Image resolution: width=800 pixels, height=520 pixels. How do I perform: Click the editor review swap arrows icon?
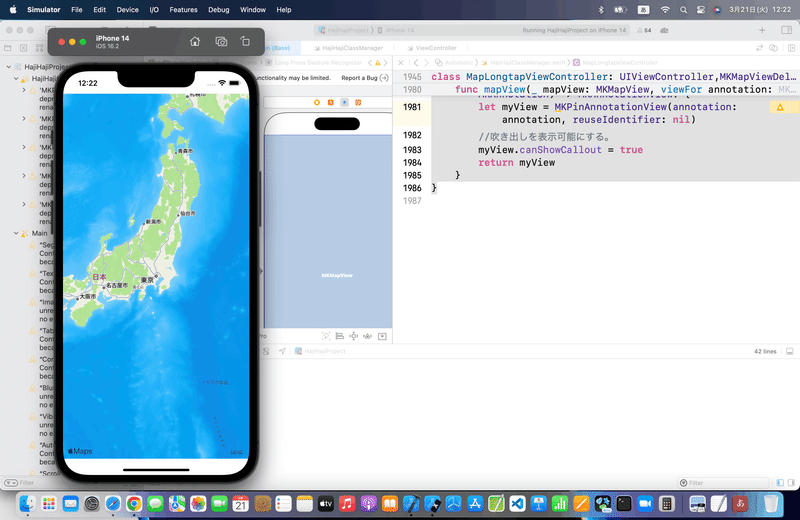pos(759,48)
